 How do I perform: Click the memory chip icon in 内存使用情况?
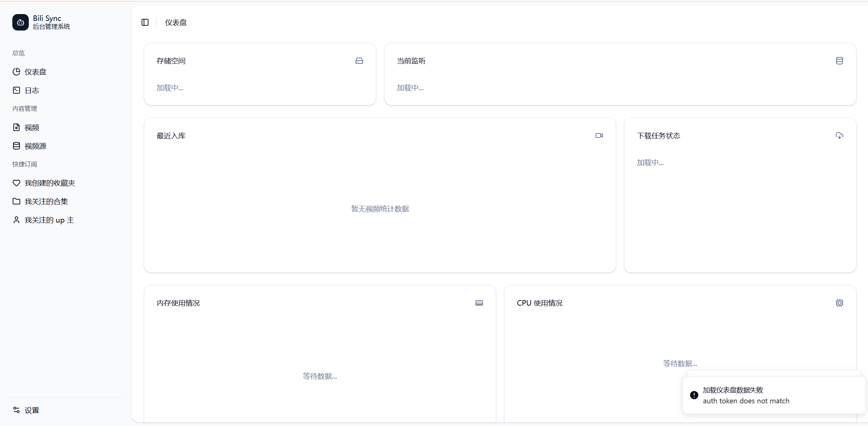pos(479,303)
